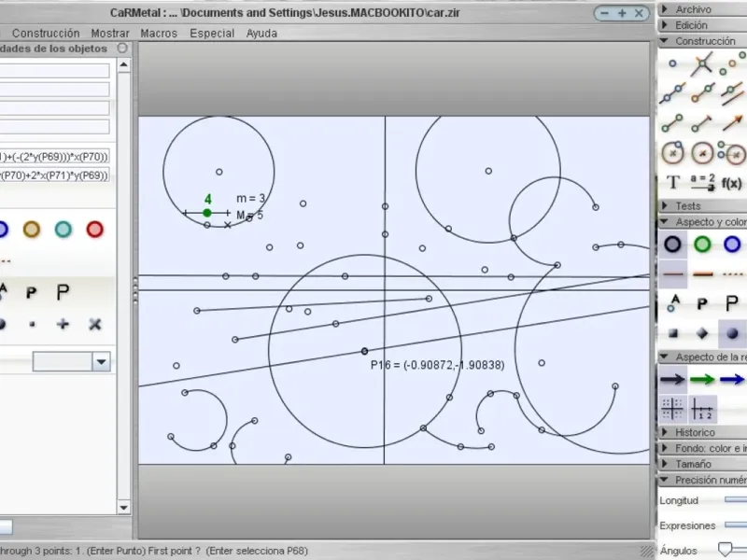Toggle axes with numbers icon

click(702, 409)
